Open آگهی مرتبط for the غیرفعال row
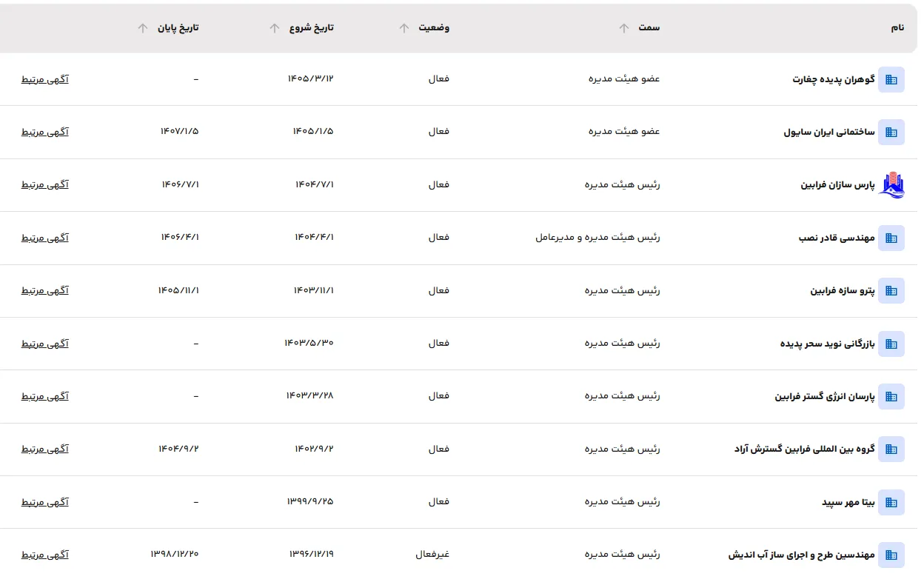 pyautogui.click(x=45, y=555)
